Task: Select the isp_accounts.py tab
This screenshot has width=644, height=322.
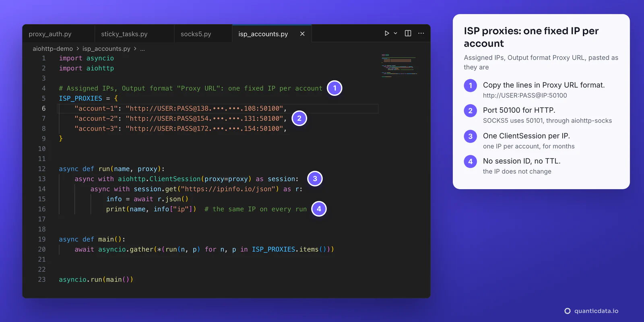Action: pyautogui.click(x=263, y=34)
